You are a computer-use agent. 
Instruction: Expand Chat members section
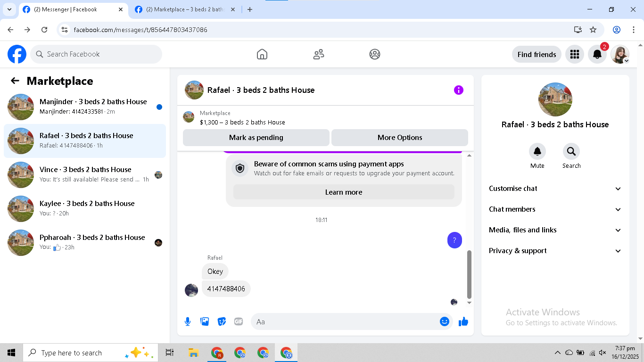[x=555, y=209]
